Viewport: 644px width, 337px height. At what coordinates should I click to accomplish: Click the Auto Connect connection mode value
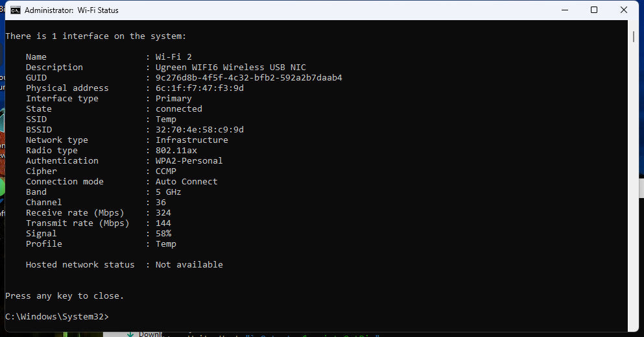[186, 182]
